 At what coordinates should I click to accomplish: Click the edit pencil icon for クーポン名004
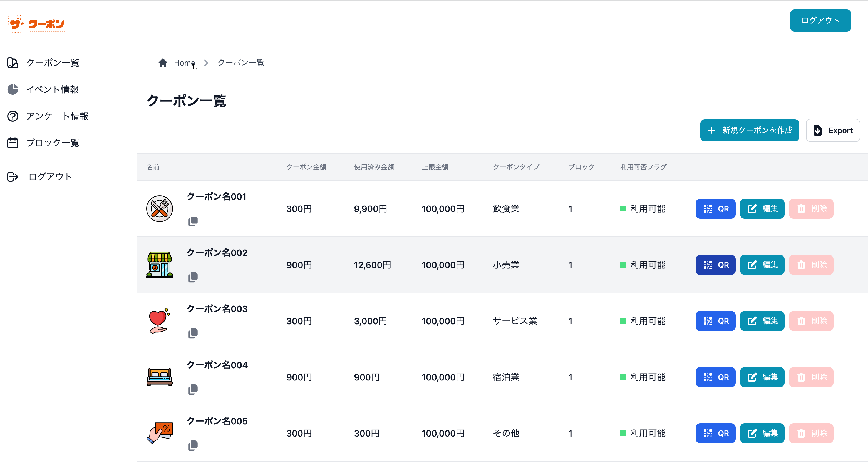752,377
